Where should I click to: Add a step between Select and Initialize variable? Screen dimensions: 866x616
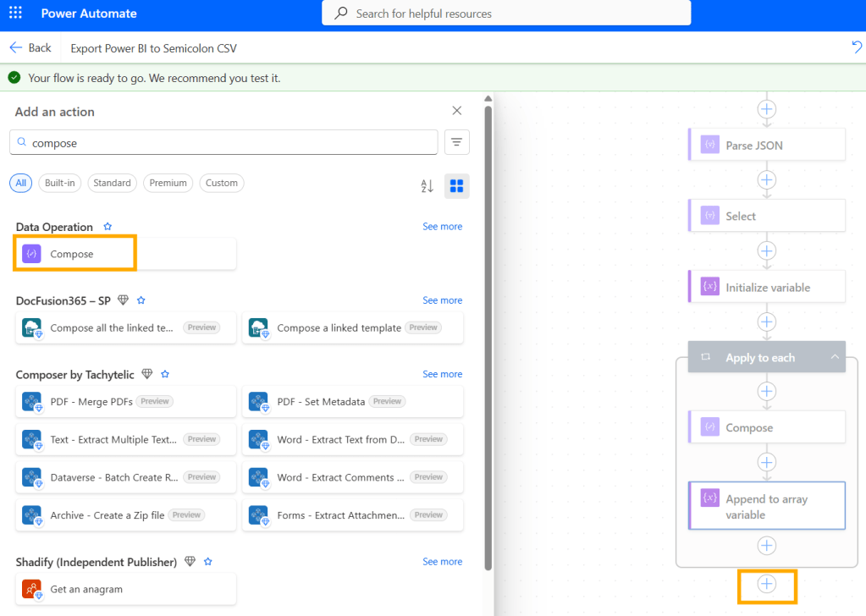[766, 250]
